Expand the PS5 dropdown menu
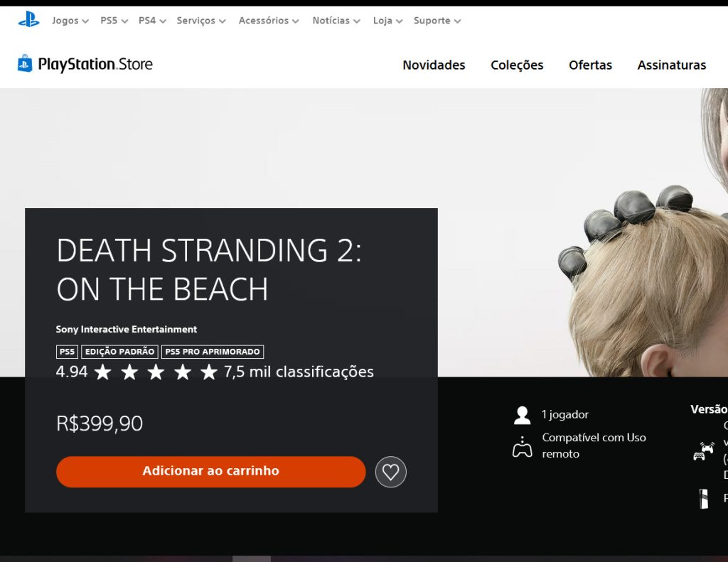 coord(114,21)
